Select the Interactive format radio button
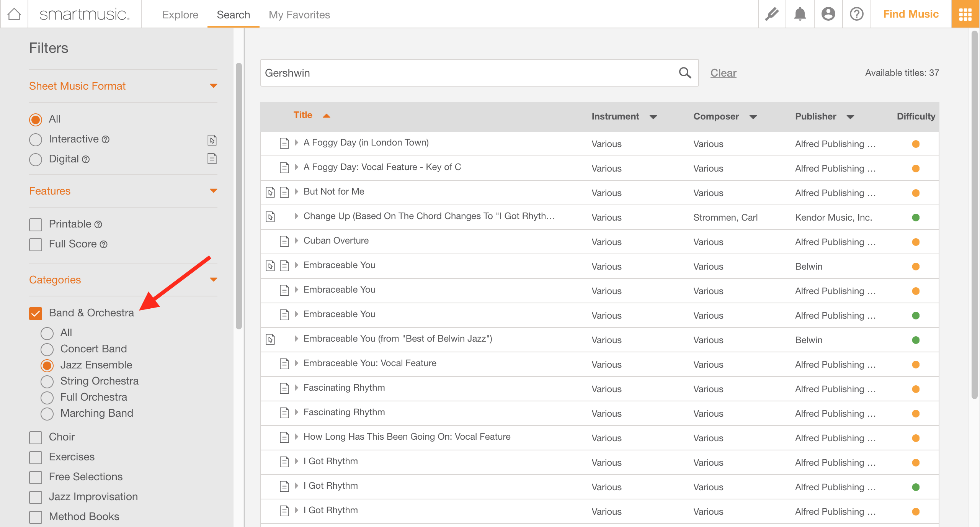Image resolution: width=980 pixels, height=527 pixels. pos(36,139)
